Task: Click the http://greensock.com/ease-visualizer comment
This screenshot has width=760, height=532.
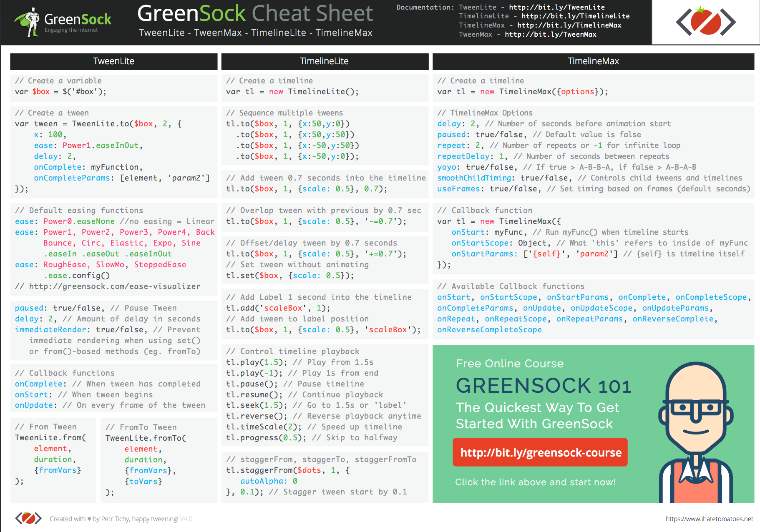Action: (108, 286)
